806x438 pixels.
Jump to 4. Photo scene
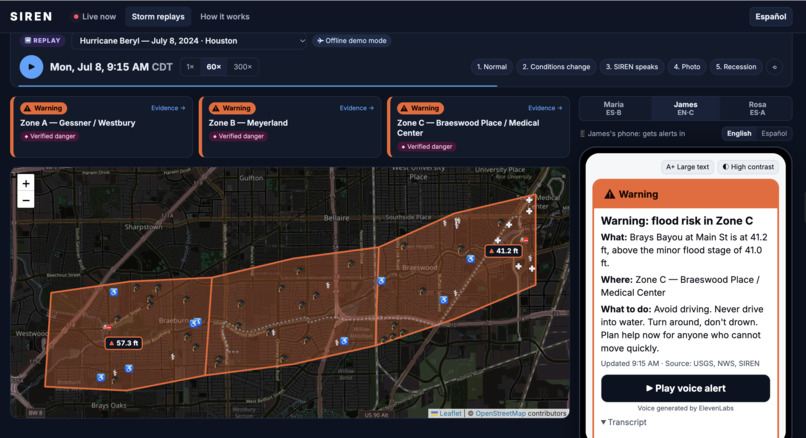[x=687, y=67]
